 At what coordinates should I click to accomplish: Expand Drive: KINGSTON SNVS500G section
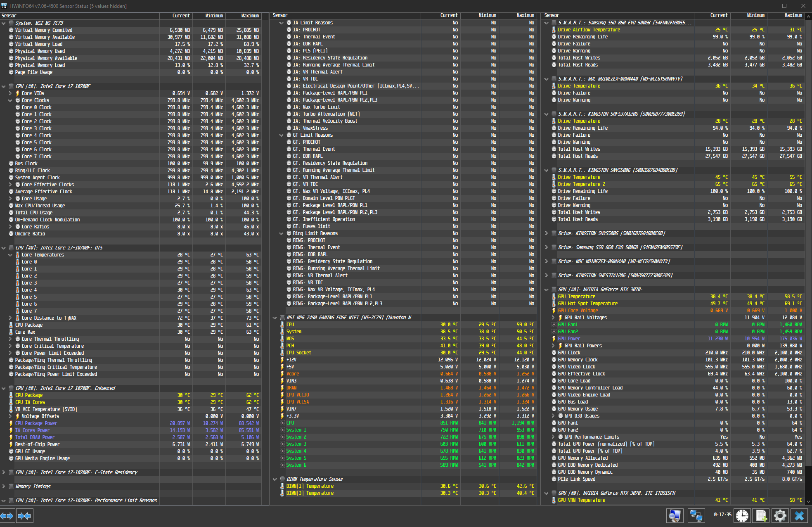click(x=547, y=233)
